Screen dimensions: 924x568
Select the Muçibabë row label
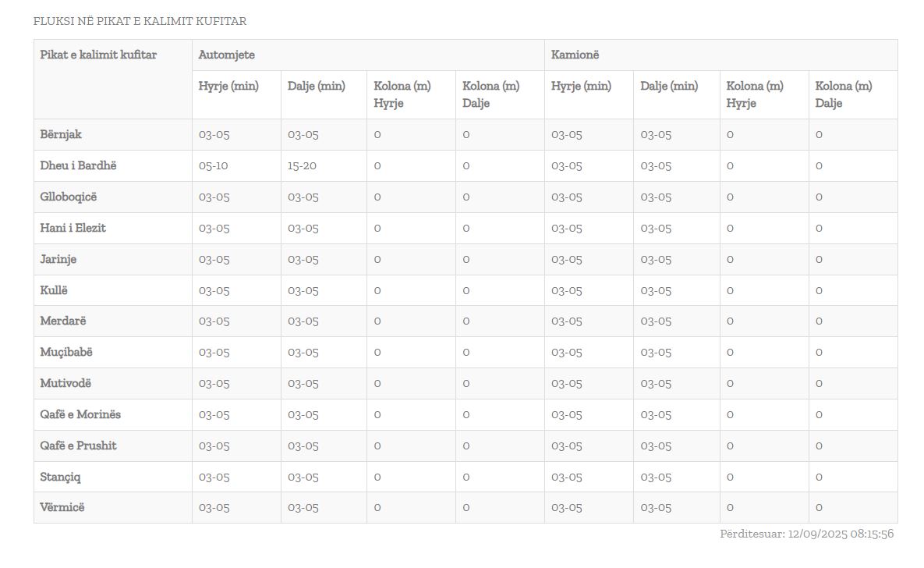66,352
